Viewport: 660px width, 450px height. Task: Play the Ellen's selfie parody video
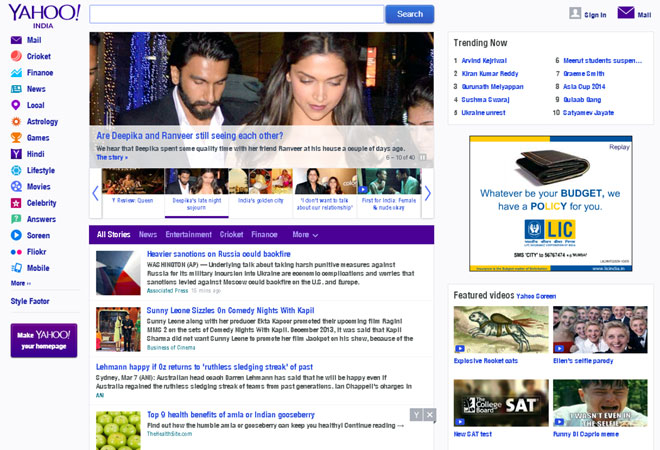tap(600, 330)
